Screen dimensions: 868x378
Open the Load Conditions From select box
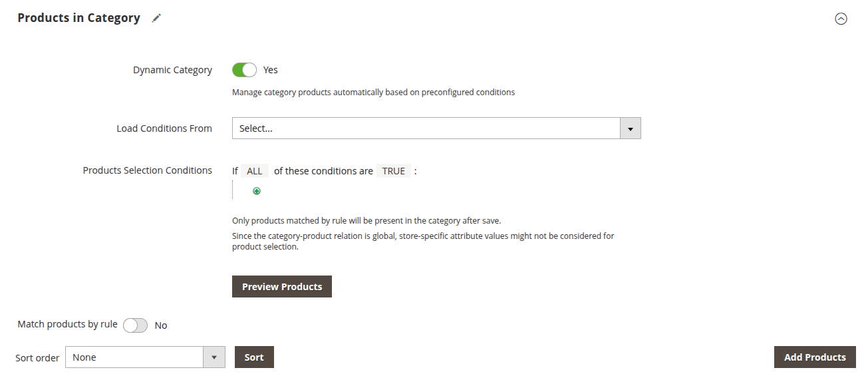[426, 128]
